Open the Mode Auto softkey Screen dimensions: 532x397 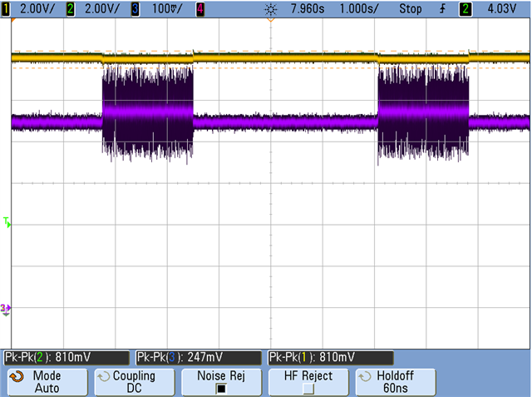[47, 382]
